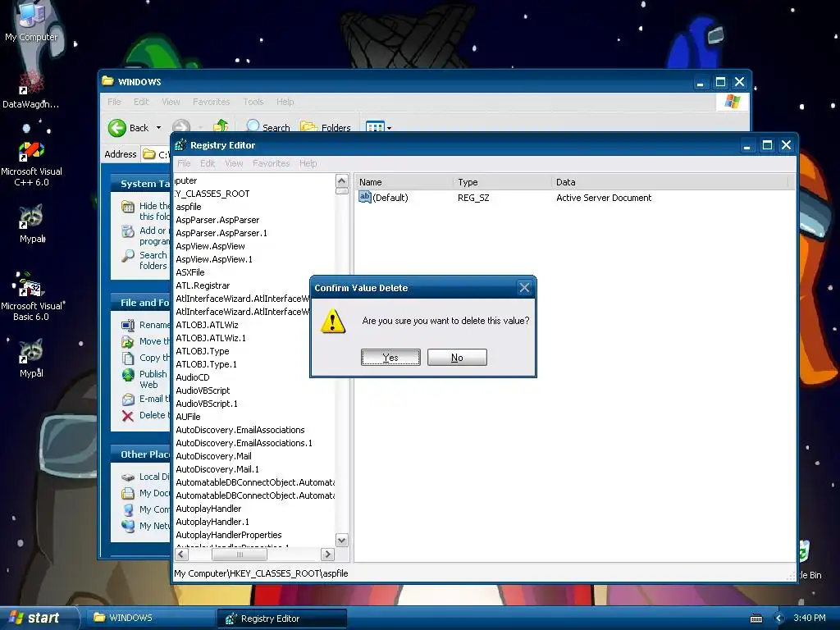
Task: Open Microsoft Visual C++ 6.0 shortcut
Action: tap(31, 163)
